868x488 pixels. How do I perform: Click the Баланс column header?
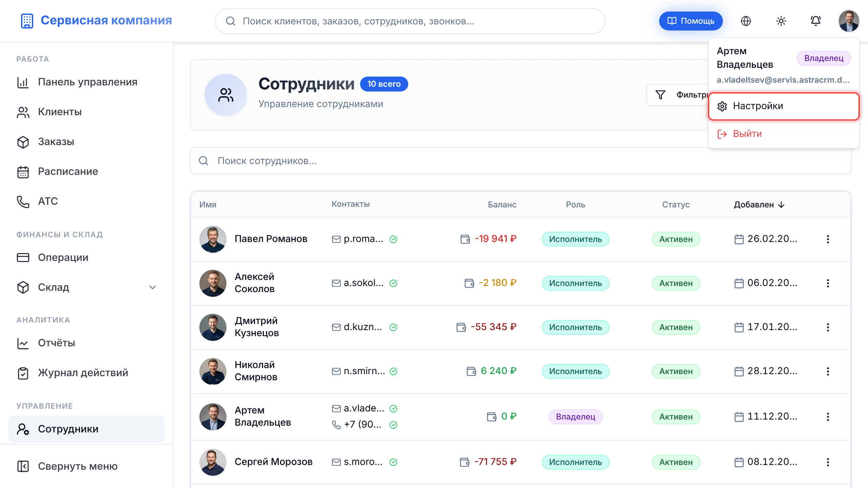pyautogui.click(x=502, y=205)
